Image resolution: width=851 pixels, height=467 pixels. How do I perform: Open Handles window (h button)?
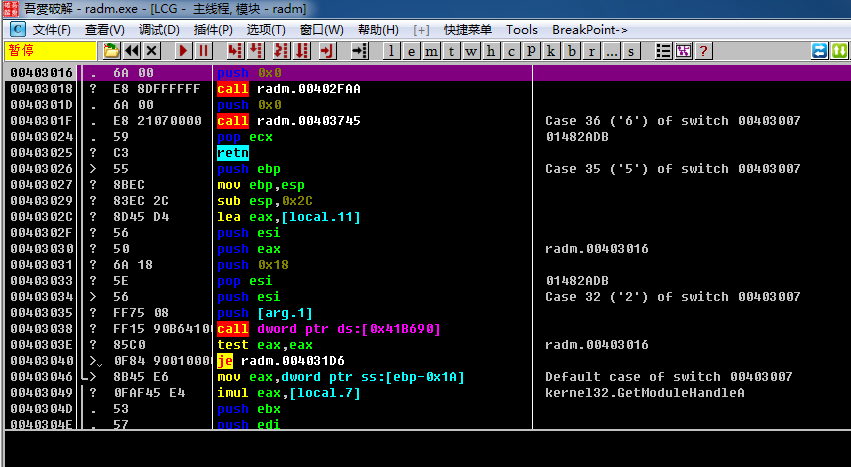point(491,51)
